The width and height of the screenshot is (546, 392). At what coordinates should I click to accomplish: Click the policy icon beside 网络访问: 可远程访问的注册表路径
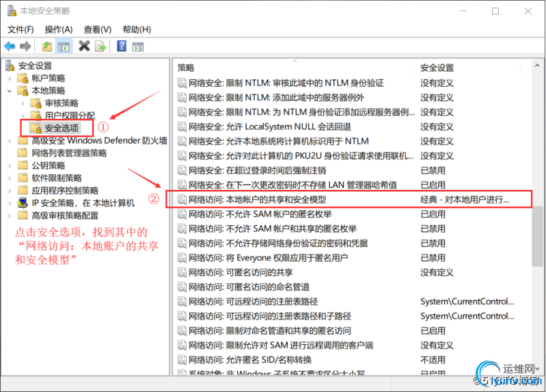pyautogui.click(x=182, y=301)
